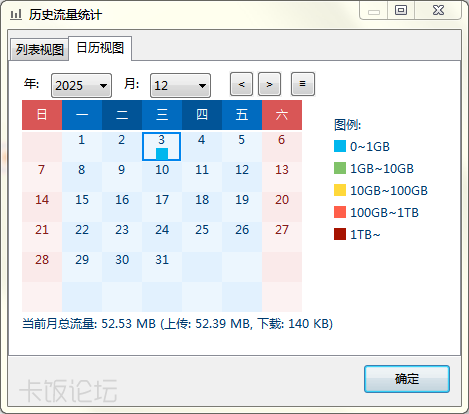
Task: Go to next month with > button
Action: (x=269, y=84)
